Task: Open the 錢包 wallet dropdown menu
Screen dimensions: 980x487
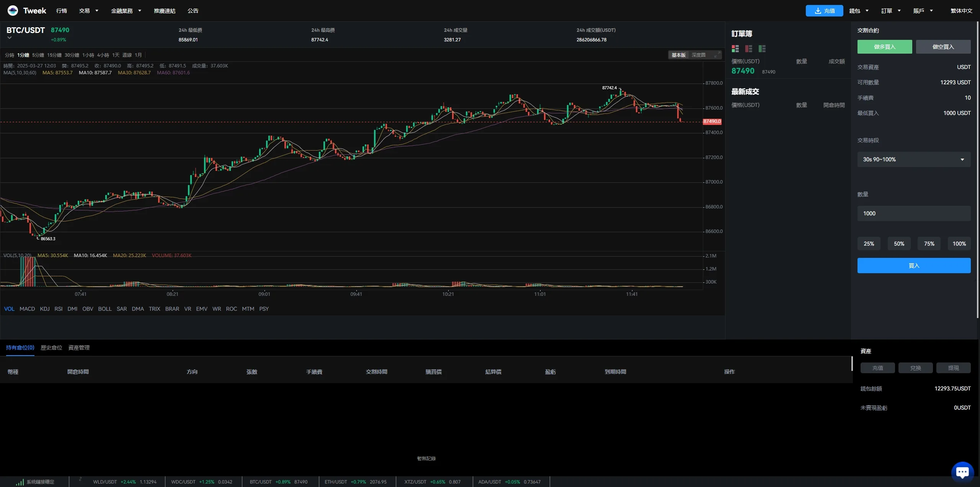Action: pos(858,11)
